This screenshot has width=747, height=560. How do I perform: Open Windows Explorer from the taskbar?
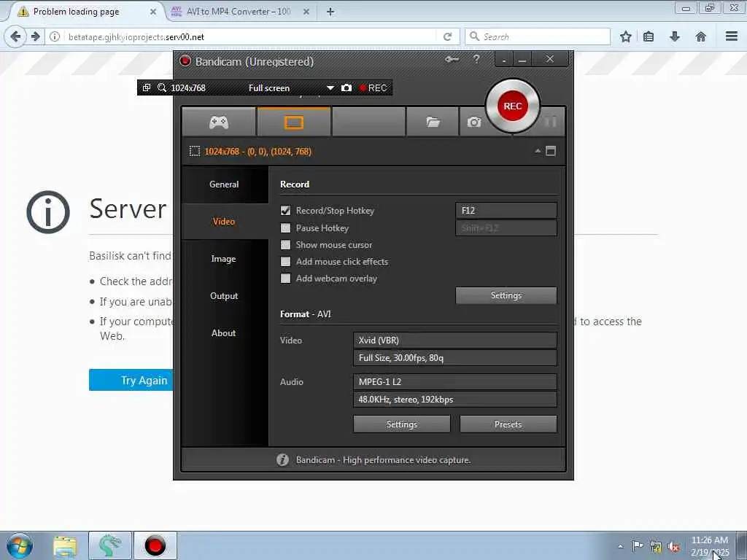tap(65, 545)
